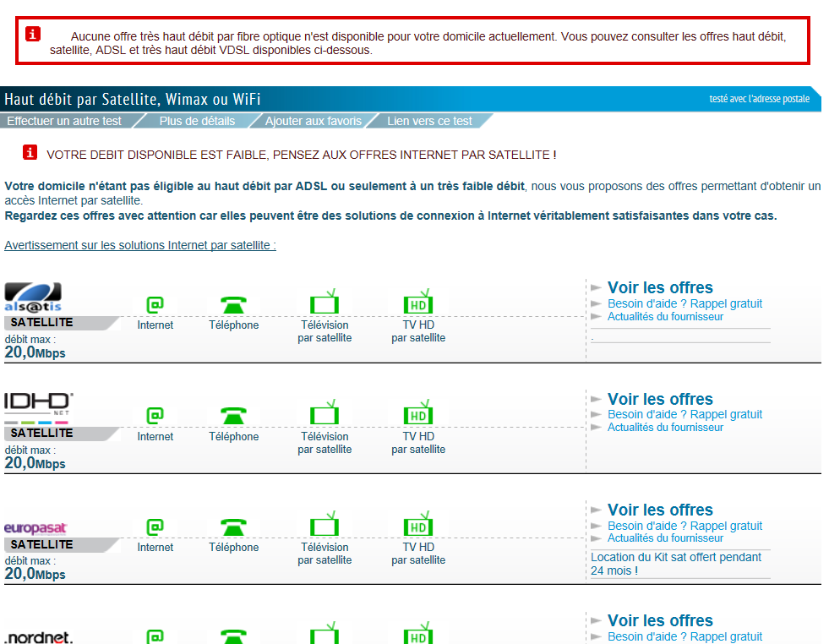Click Voir les offres for Europasat
The width and height of the screenshot is (829, 644).
point(660,510)
